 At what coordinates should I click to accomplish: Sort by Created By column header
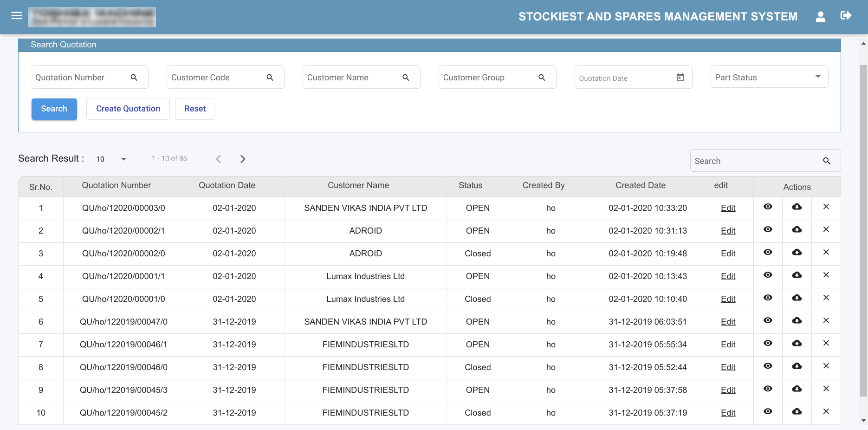(x=544, y=185)
